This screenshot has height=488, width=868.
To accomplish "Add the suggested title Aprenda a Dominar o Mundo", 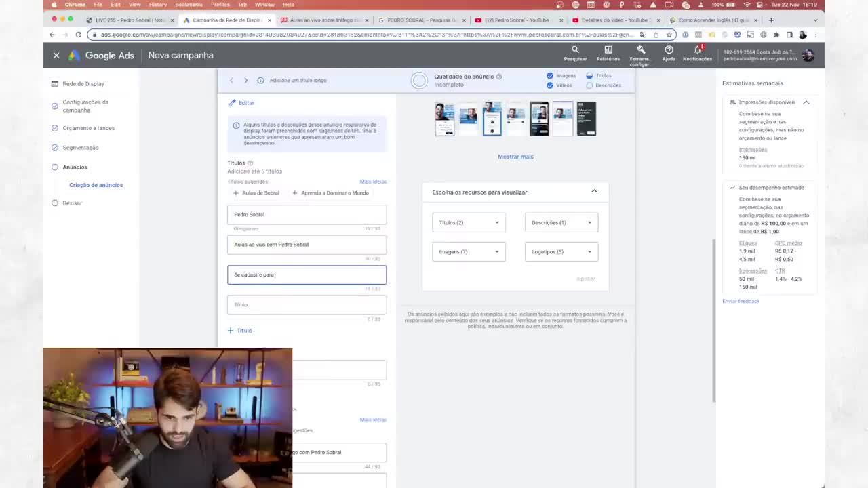I will click(330, 193).
